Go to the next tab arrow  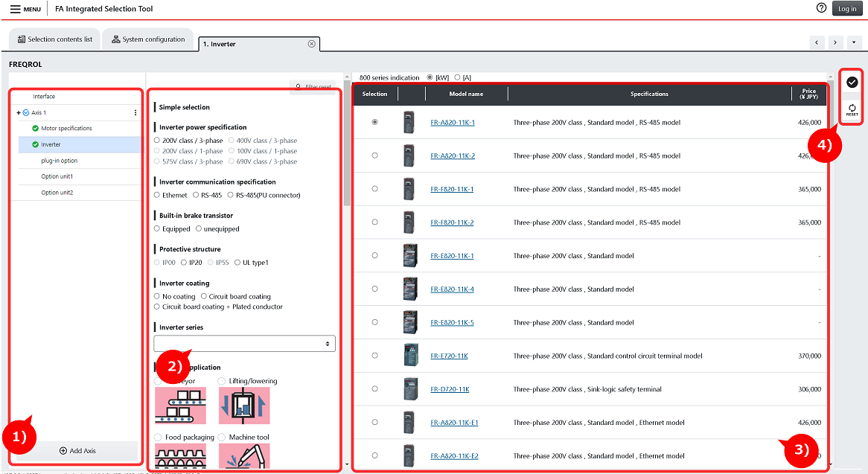click(x=835, y=42)
